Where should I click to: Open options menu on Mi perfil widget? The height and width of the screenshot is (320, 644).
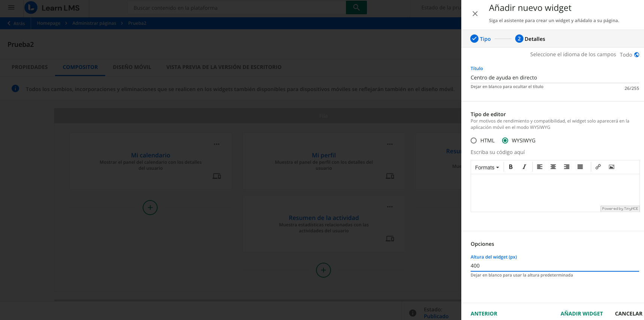click(x=390, y=144)
